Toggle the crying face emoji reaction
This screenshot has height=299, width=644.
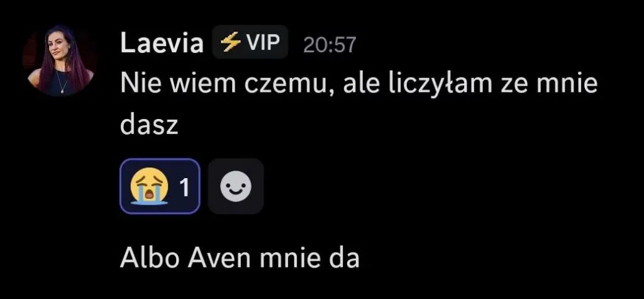coord(160,186)
